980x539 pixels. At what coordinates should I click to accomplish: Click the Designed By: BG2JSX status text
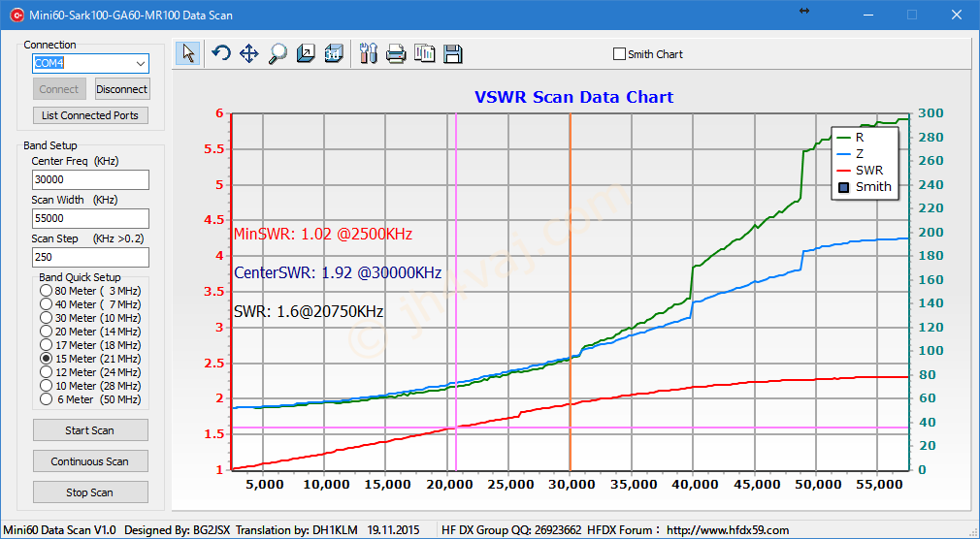tap(179, 530)
